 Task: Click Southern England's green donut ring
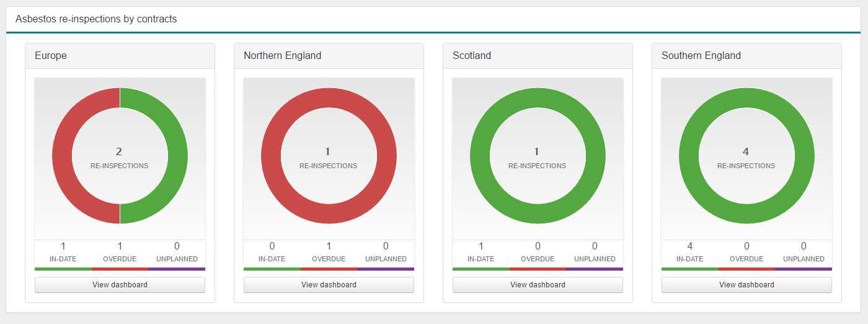[x=689, y=156]
